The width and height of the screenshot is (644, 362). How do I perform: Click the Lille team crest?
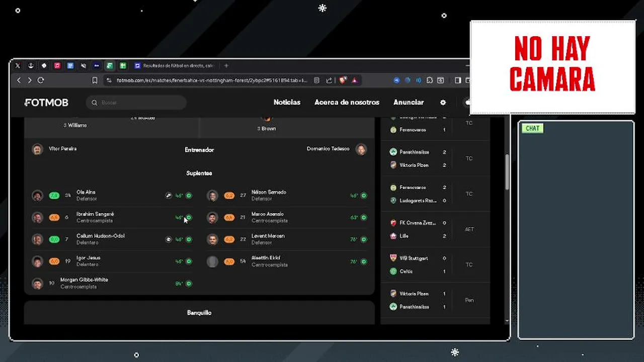click(393, 236)
